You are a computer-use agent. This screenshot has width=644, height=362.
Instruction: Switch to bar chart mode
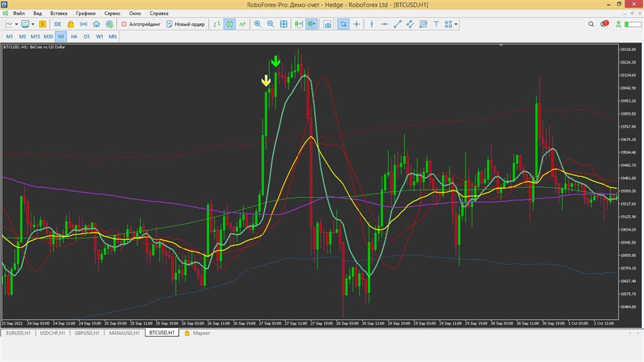coord(217,24)
